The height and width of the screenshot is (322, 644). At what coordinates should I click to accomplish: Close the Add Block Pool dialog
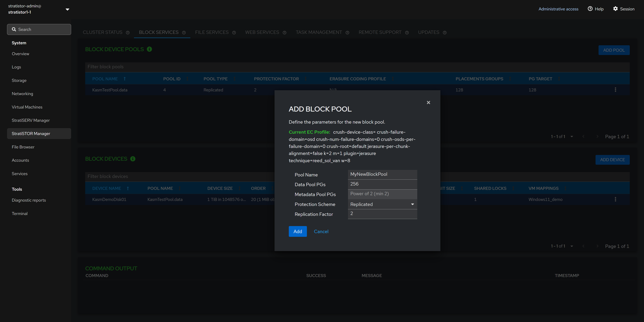pos(428,102)
